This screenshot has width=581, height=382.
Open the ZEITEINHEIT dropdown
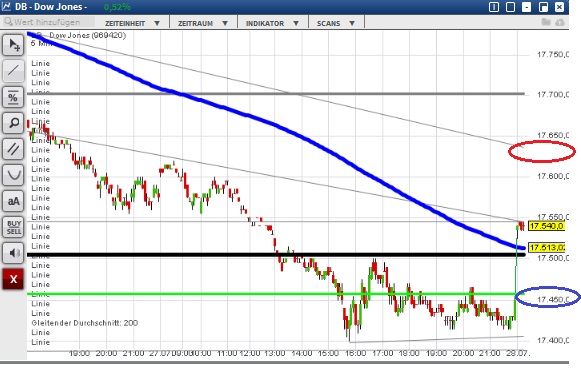tap(133, 23)
